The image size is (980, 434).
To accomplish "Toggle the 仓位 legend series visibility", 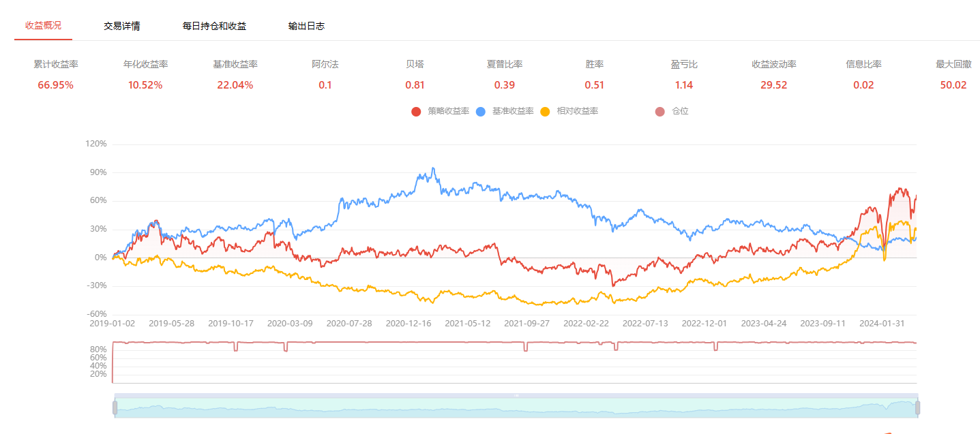I will tap(659, 111).
